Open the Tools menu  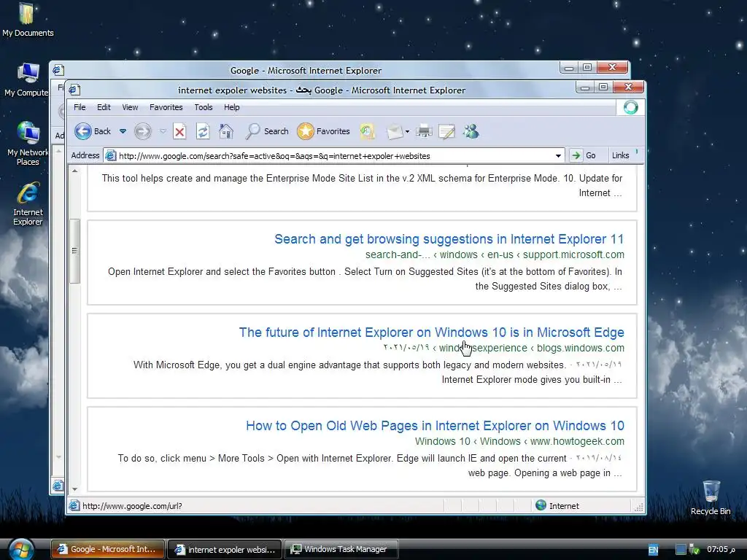tap(204, 107)
